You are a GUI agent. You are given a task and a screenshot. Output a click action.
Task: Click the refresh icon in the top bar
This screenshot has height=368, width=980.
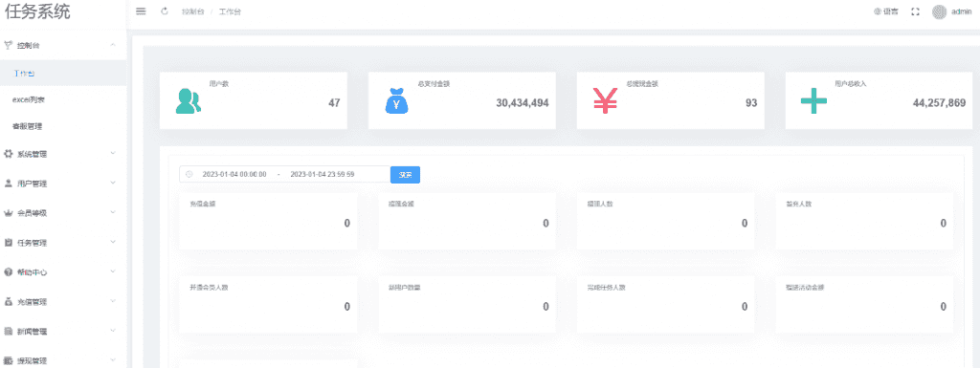(x=165, y=11)
